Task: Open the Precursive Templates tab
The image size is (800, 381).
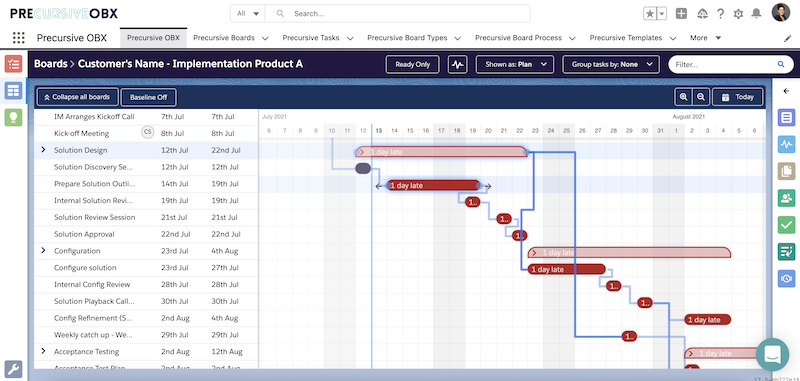Action: (x=633, y=38)
